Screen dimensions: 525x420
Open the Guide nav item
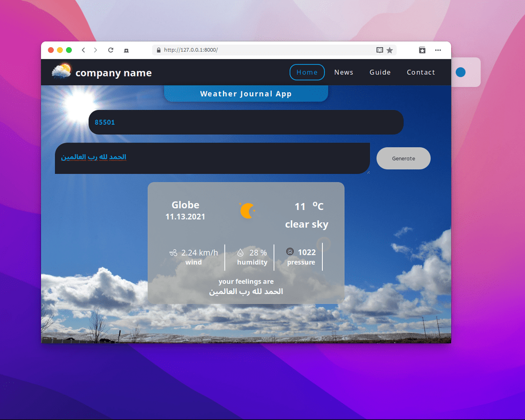380,72
